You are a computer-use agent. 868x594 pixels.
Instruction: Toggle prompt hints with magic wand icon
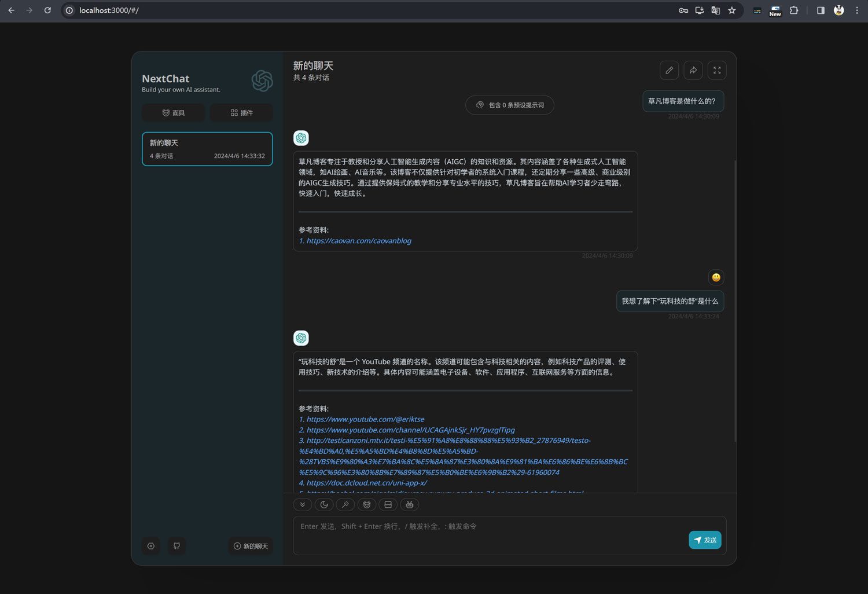[x=345, y=504]
